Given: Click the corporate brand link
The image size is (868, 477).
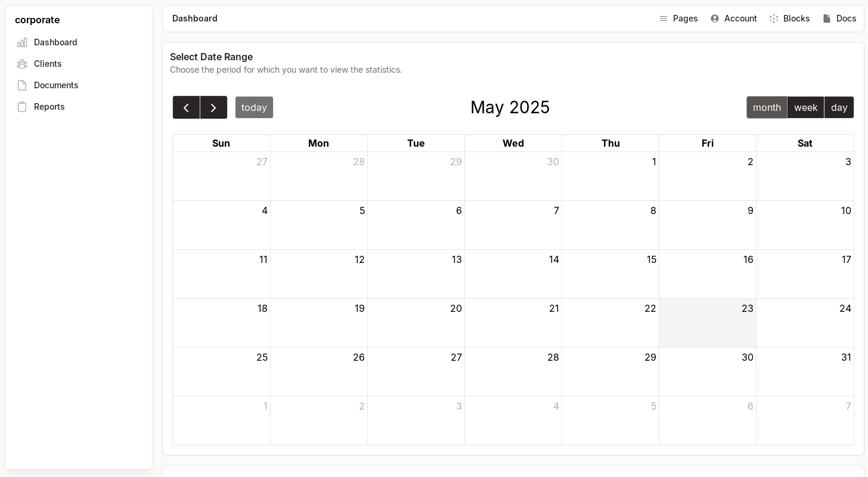Looking at the screenshot, I should click(37, 20).
